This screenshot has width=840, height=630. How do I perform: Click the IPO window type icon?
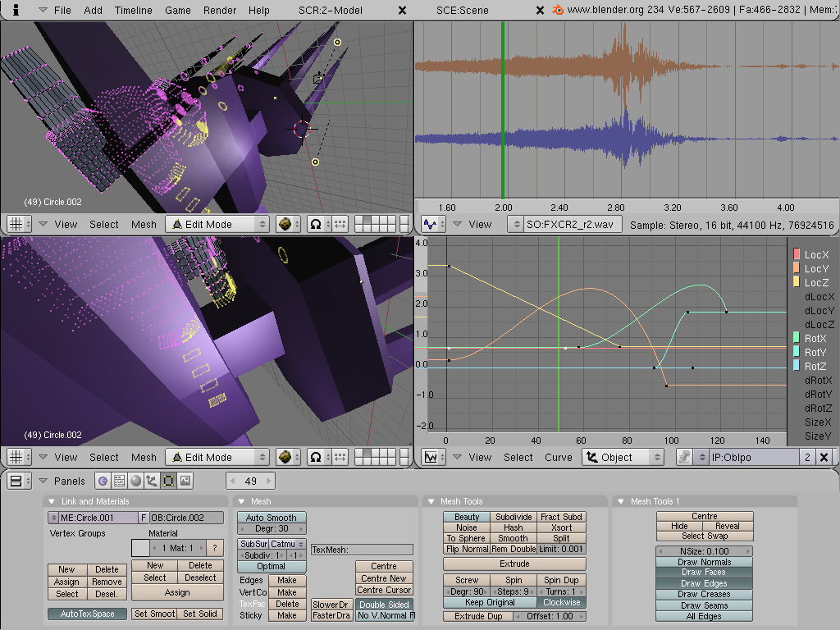click(430, 457)
